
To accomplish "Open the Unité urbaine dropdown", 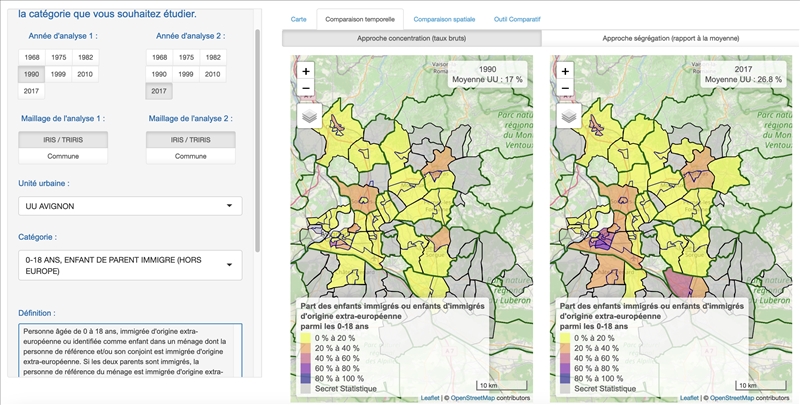I will 130,206.
